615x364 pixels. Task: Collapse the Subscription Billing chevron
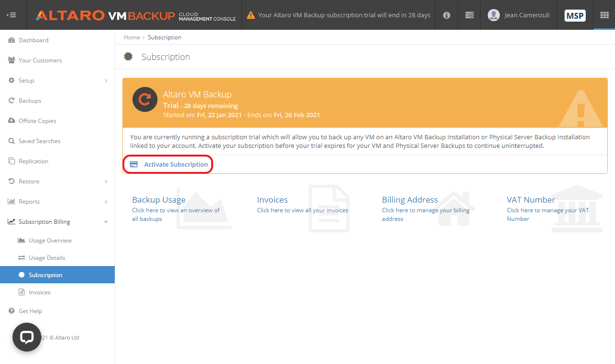pos(106,222)
